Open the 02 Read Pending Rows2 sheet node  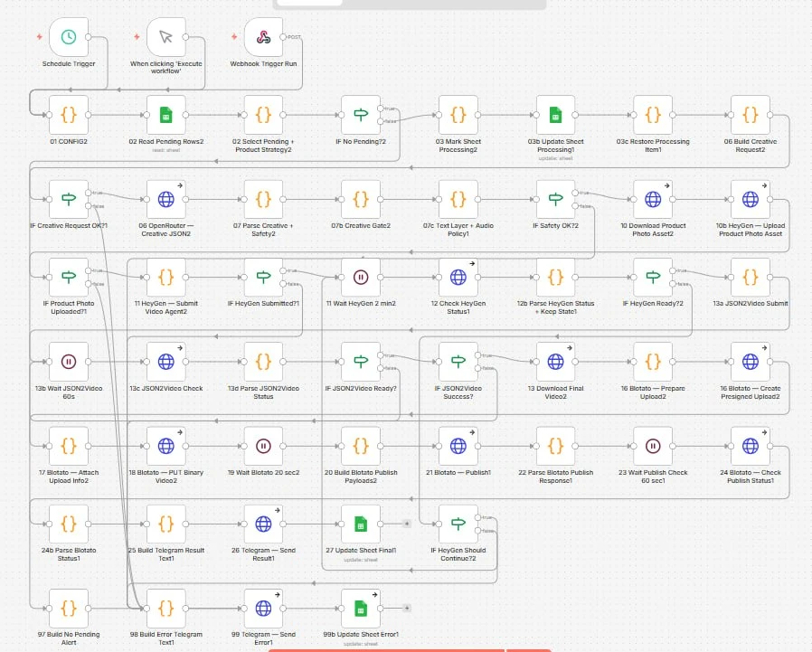(x=165, y=115)
